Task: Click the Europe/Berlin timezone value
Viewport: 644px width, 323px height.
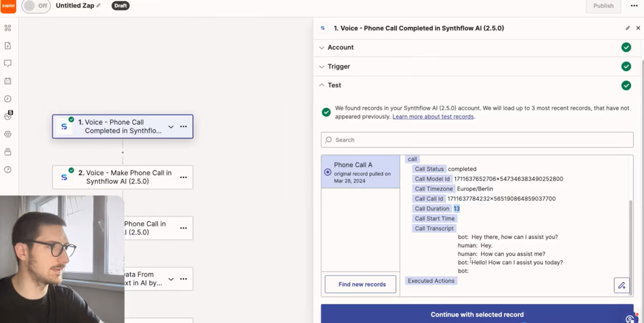Action: pos(475,189)
